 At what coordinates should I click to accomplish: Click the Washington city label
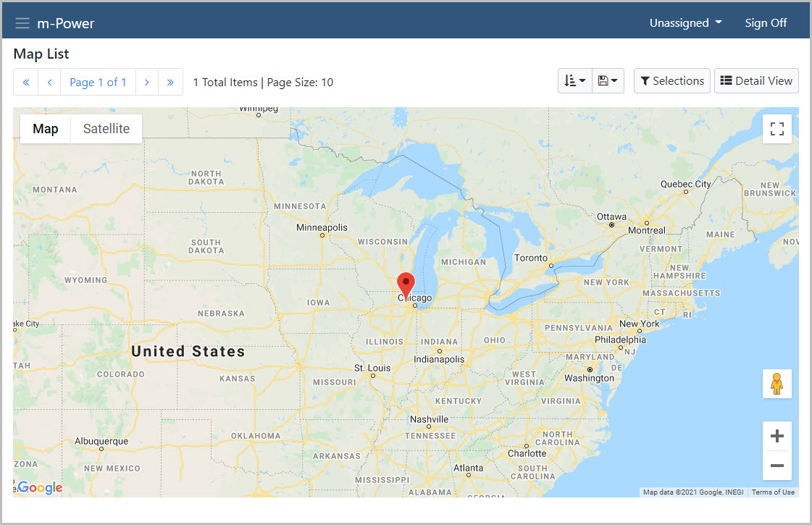tap(590, 378)
